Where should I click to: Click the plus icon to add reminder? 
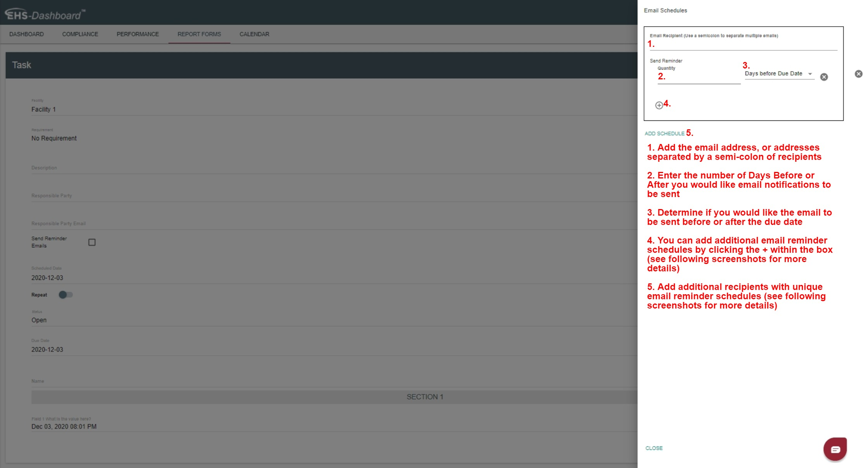(659, 105)
